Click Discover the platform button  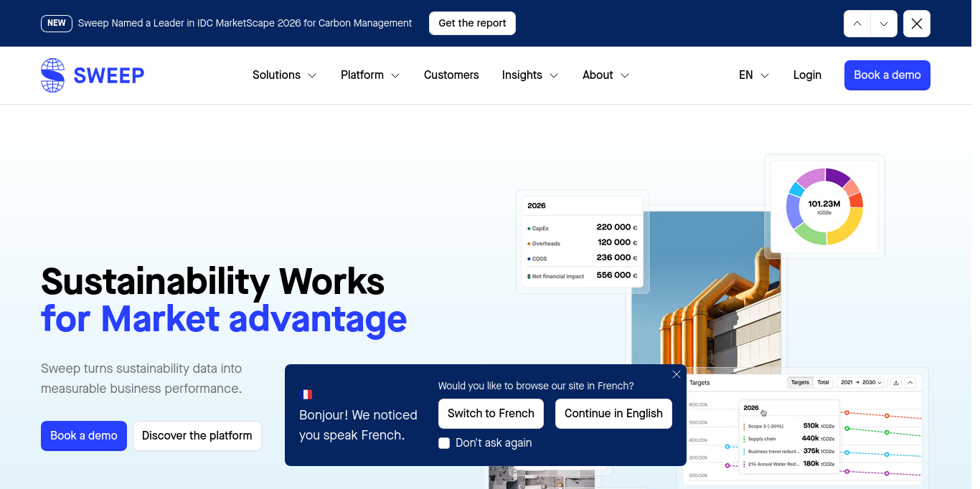pyautogui.click(x=197, y=436)
